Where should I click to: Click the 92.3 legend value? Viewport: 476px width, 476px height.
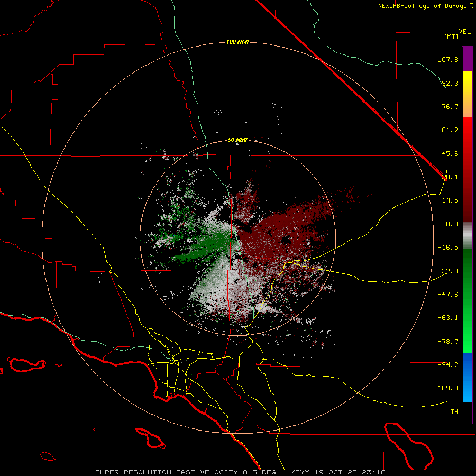(x=450, y=83)
